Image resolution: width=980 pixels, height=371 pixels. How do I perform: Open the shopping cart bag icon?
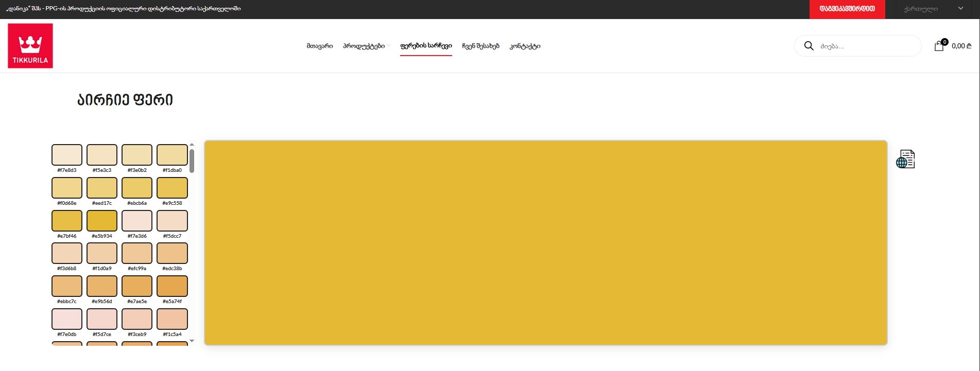[939, 46]
